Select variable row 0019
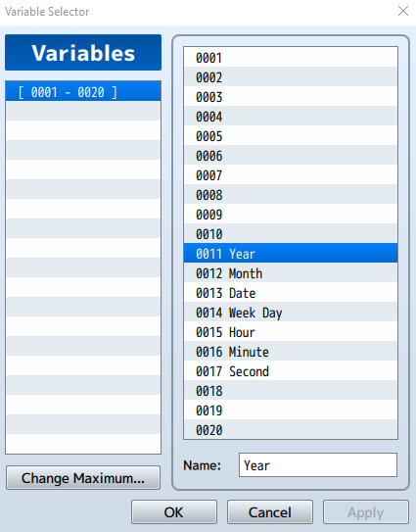The width and height of the screenshot is (416, 532). point(291,410)
